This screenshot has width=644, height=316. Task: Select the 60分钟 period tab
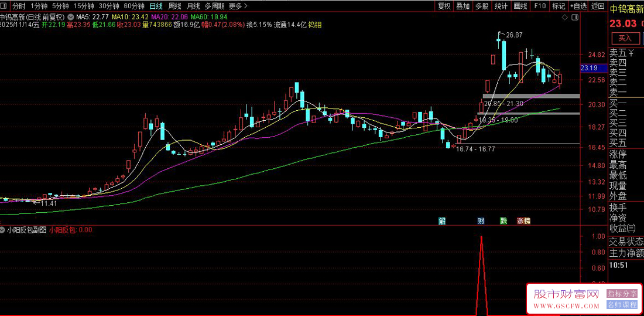tap(134, 6)
